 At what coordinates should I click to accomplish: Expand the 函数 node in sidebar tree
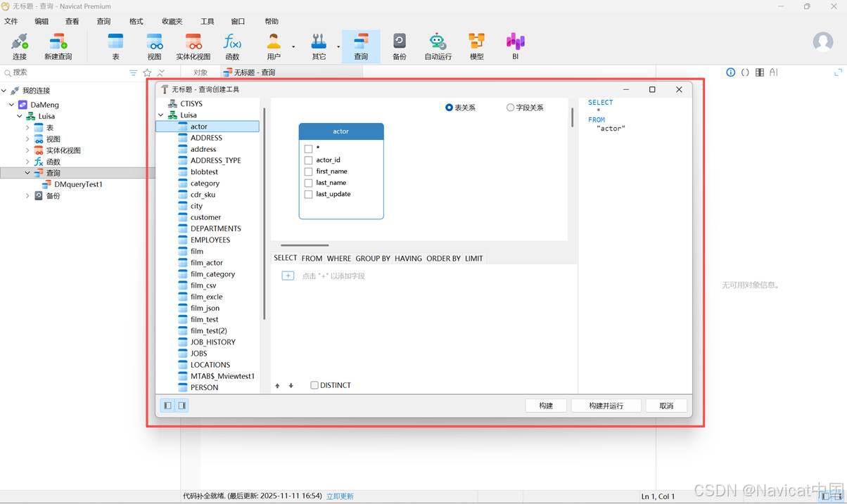point(27,161)
